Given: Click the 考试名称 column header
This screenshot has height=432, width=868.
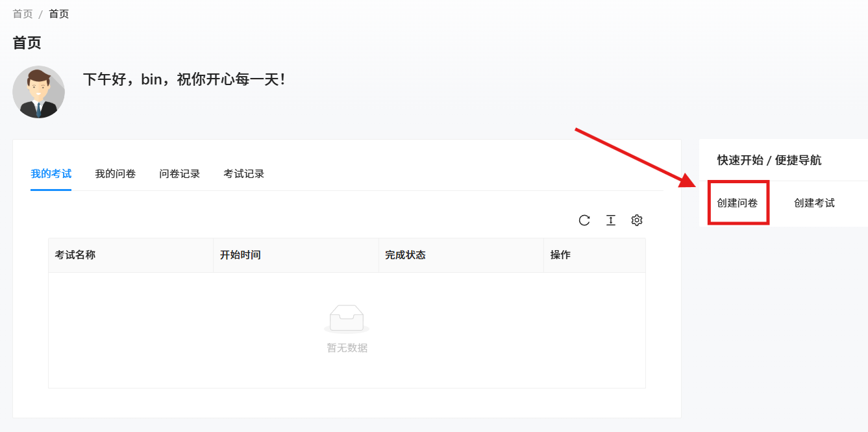Looking at the screenshot, I should coord(130,255).
